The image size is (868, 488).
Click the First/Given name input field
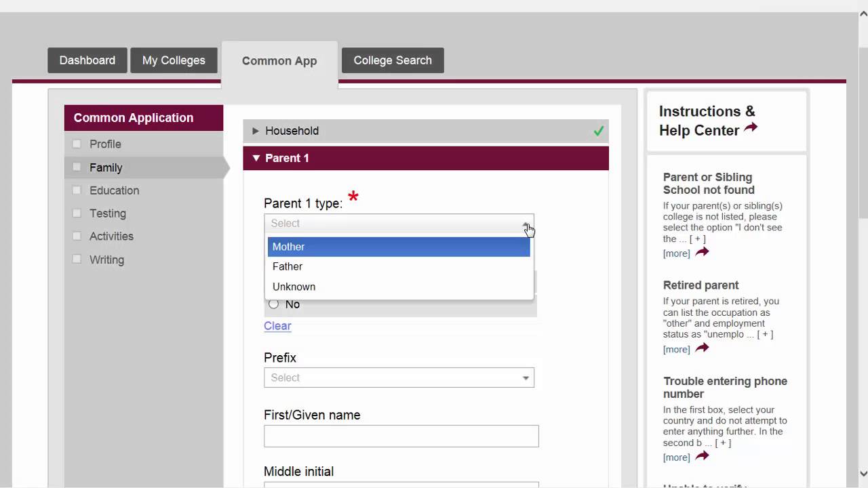[x=401, y=436]
